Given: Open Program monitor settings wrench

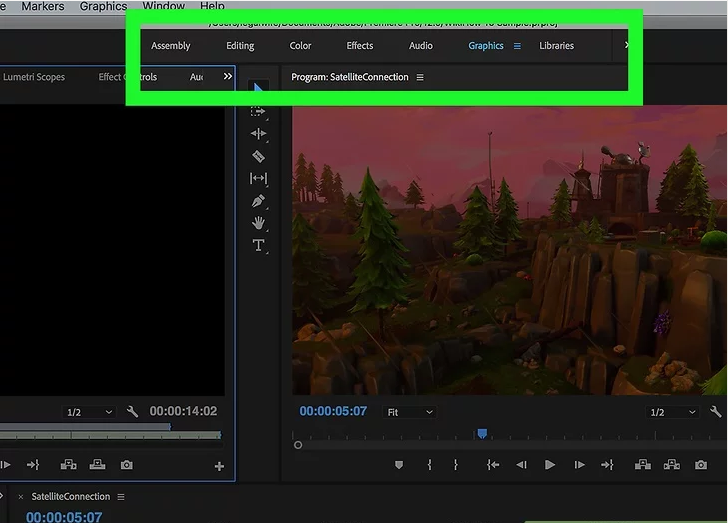Looking at the screenshot, I should 715,412.
